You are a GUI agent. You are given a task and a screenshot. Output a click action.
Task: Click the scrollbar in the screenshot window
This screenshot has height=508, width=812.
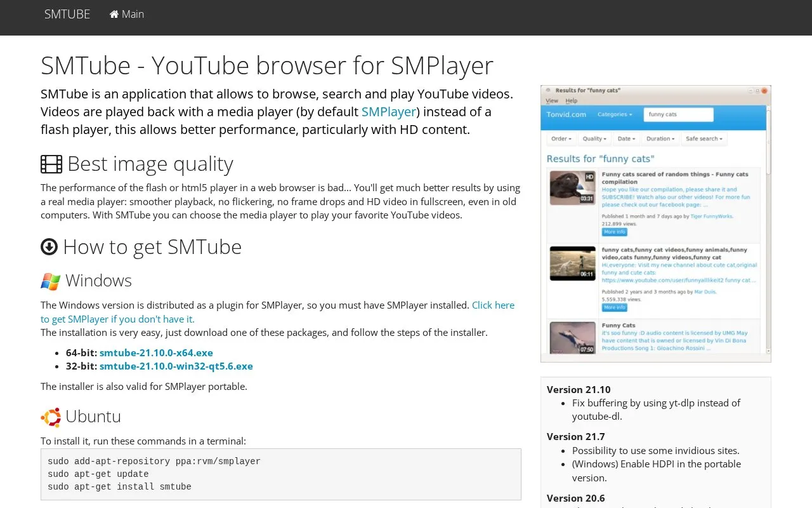tap(768, 229)
